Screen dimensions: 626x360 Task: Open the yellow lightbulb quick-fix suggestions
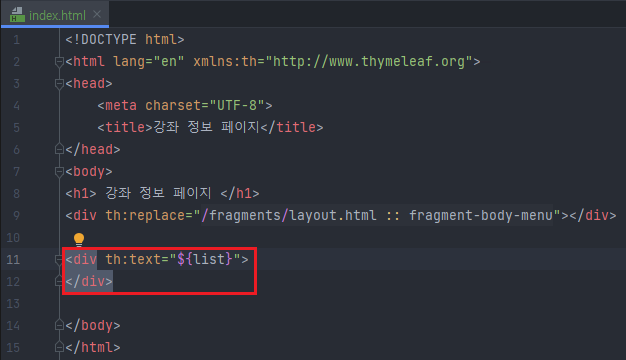pos(79,239)
